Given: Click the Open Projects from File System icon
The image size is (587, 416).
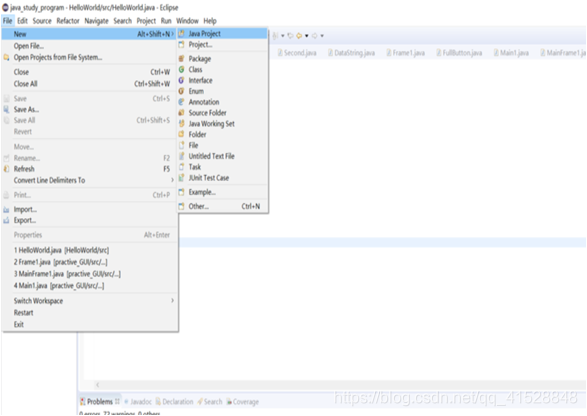Looking at the screenshot, I should click(x=6, y=57).
